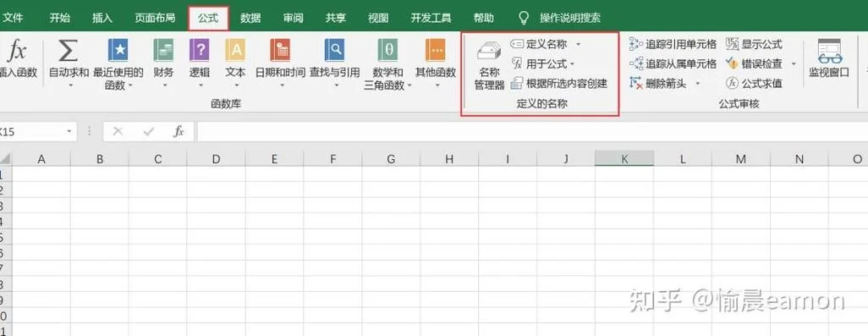Click the Name Box field

pyautogui.click(x=30, y=132)
